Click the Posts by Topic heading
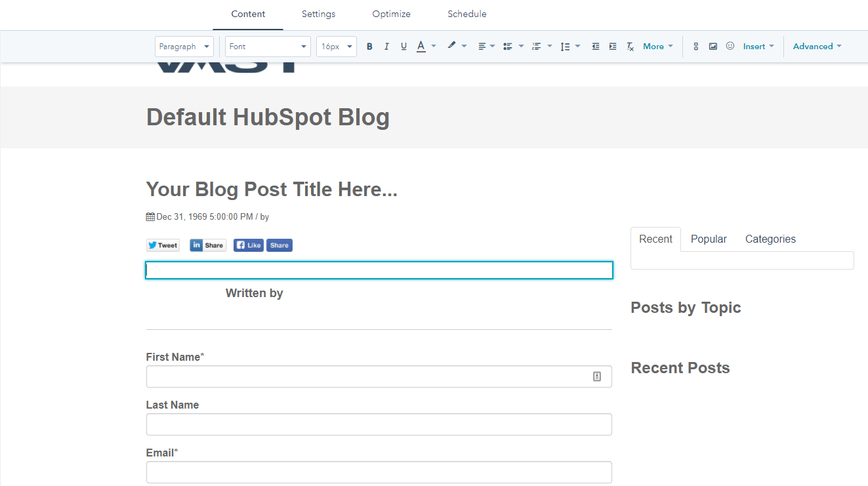868x486 pixels. pyautogui.click(x=686, y=308)
